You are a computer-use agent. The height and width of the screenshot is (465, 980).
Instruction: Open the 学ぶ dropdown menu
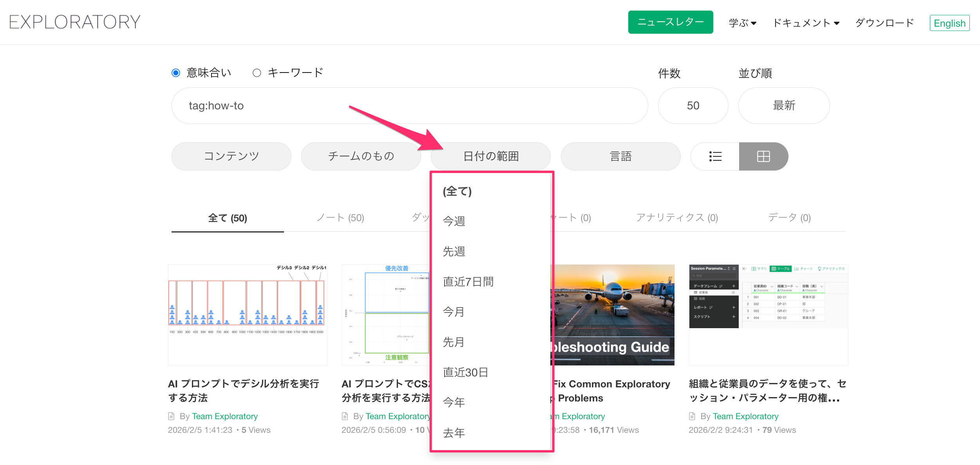pyautogui.click(x=742, y=23)
